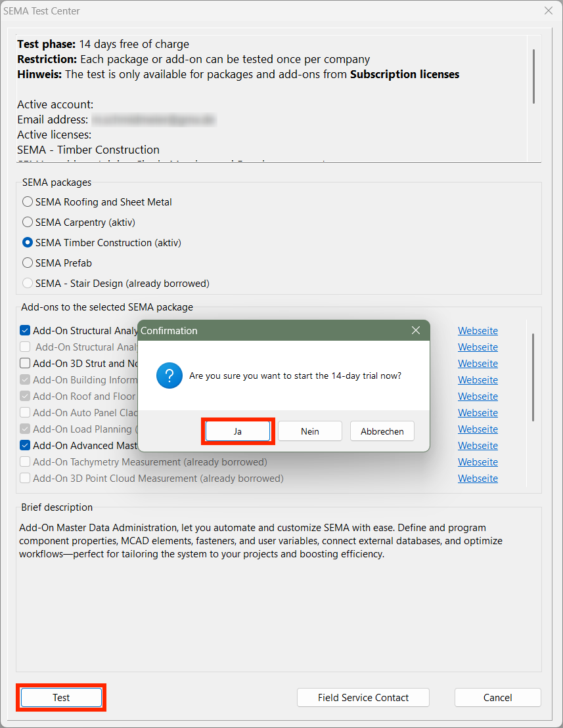Image resolution: width=563 pixels, height=728 pixels.
Task: Enable the Add-On 3D Strut checkbox
Action: click(25, 364)
